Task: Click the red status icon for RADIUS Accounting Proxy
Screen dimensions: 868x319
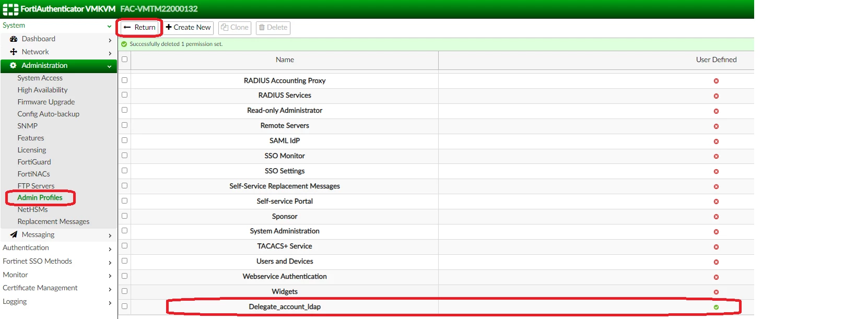Action: (x=716, y=81)
